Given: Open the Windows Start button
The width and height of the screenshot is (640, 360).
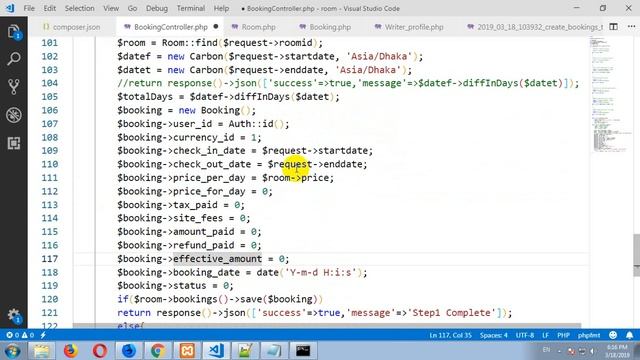Looking at the screenshot, I should pos(12,351).
